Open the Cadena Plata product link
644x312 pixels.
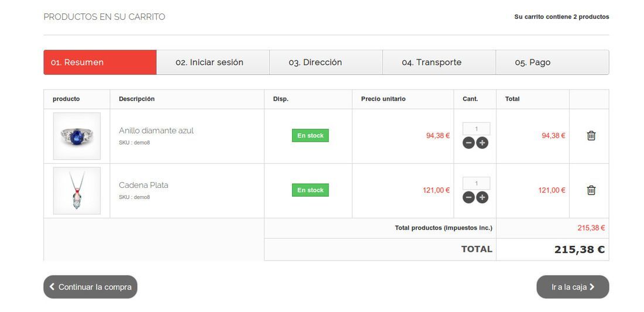pyautogui.click(x=143, y=185)
